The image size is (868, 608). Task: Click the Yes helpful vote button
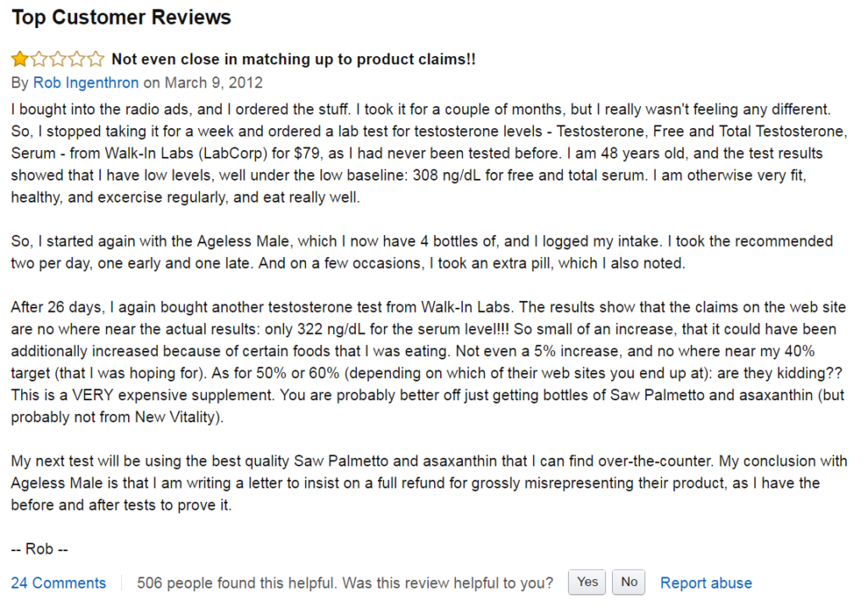(x=587, y=582)
